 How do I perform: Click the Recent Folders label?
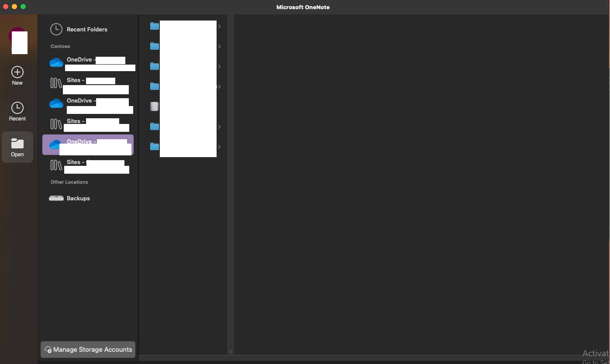pos(87,29)
